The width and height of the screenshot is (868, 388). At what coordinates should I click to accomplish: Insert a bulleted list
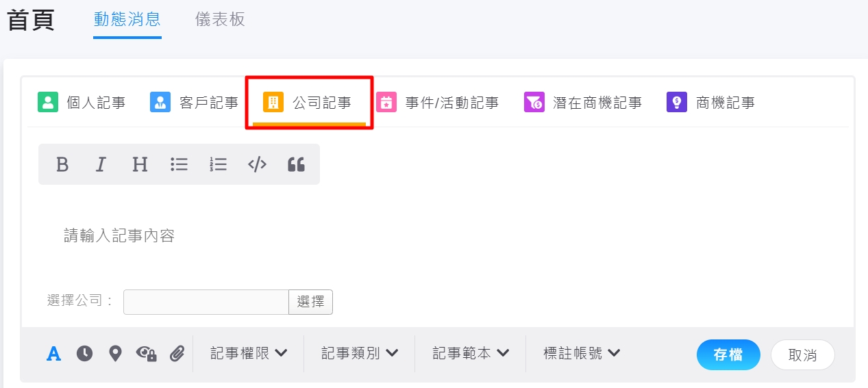pos(179,164)
